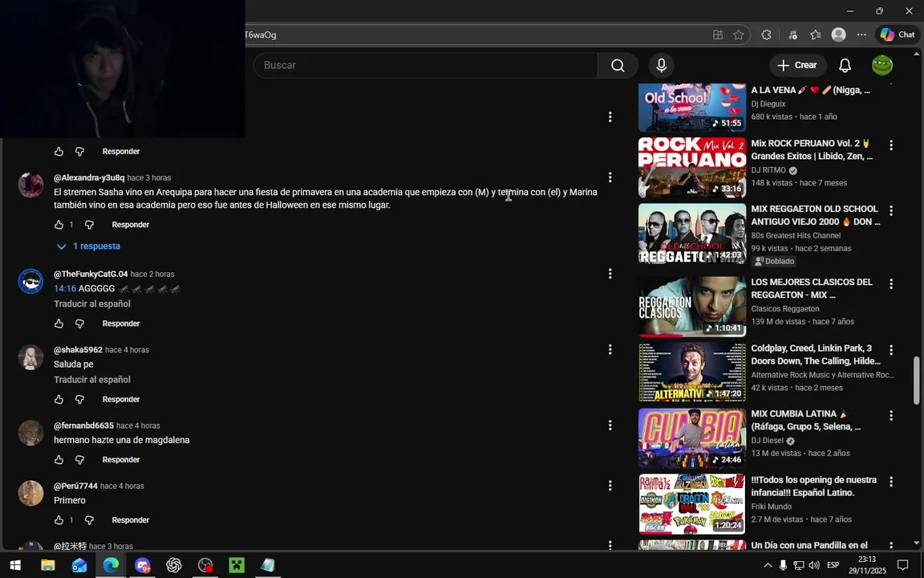The height and width of the screenshot is (578, 924).
Task: Reply to @TheFunkyCatG.04 comment
Action: pyautogui.click(x=121, y=324)
